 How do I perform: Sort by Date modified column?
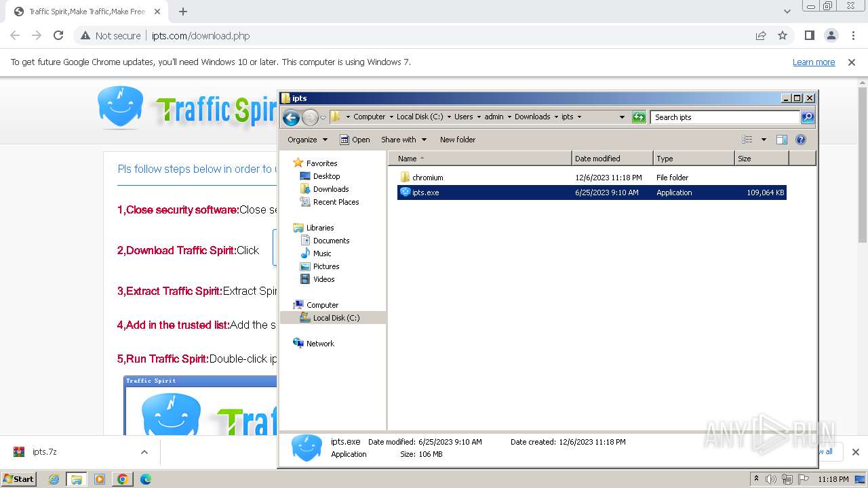click(x=612, y=159)
